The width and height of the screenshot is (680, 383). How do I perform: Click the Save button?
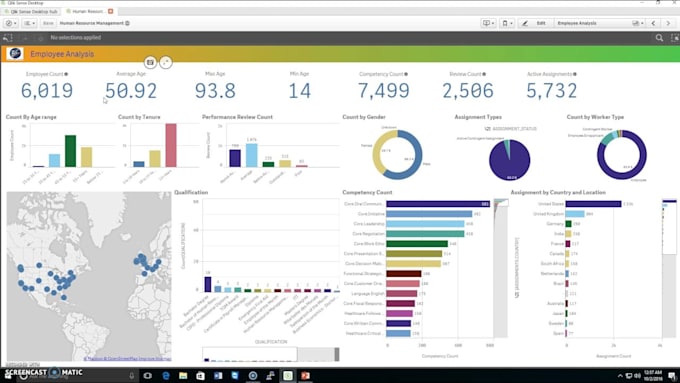pyautogui.click(x=48, y=23)
